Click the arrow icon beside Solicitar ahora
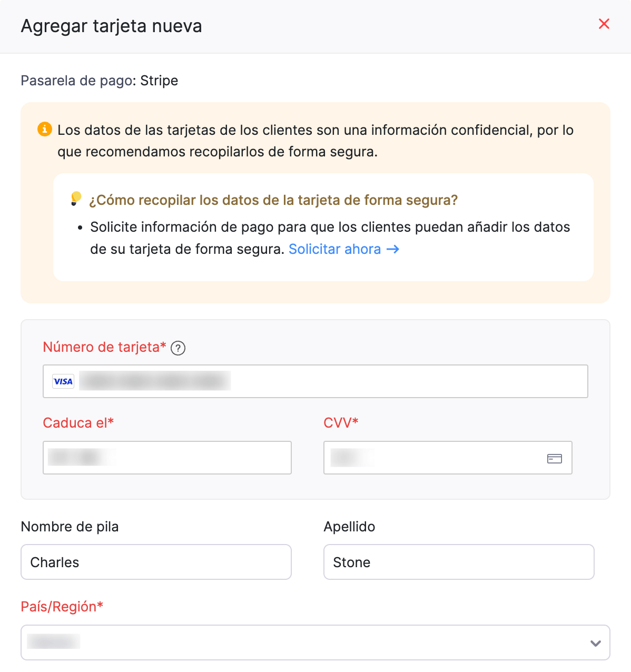Viewport: 631px width, 672px height. [x=393, y=249]
